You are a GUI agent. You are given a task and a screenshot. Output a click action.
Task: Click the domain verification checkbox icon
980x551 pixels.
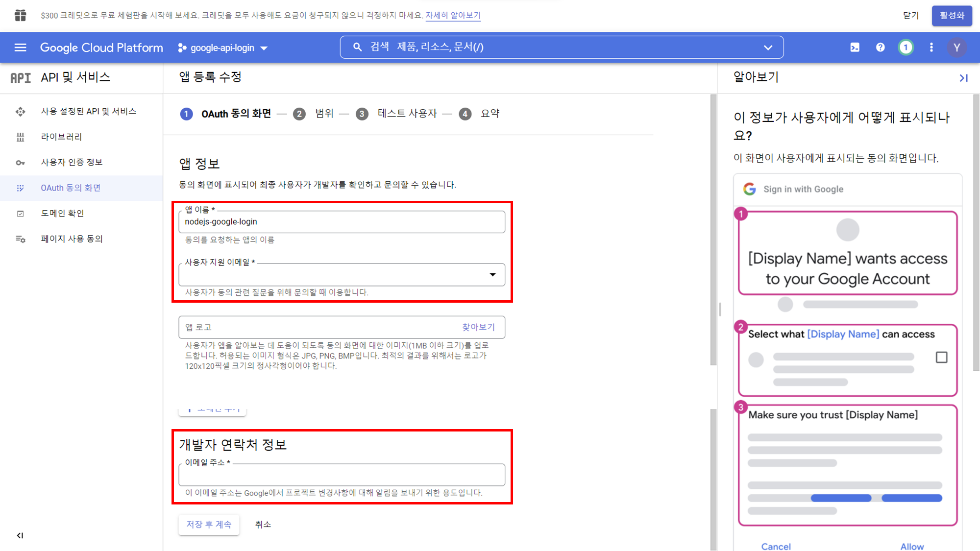[x=20, y=214]
